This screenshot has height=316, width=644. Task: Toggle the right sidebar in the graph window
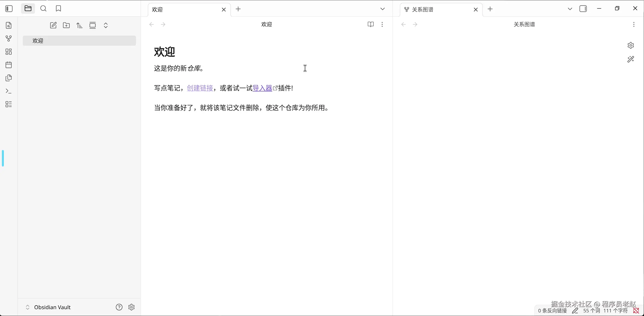point(584,8)
